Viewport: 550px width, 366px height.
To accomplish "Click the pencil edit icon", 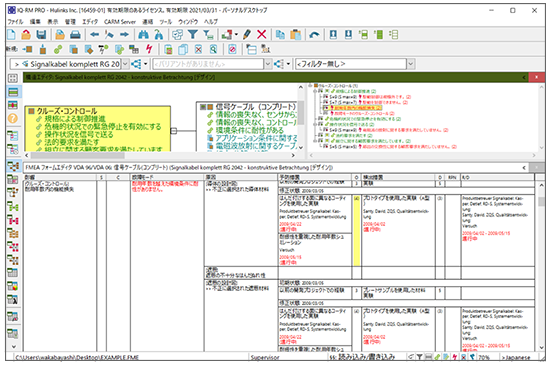I will (247, 34).
